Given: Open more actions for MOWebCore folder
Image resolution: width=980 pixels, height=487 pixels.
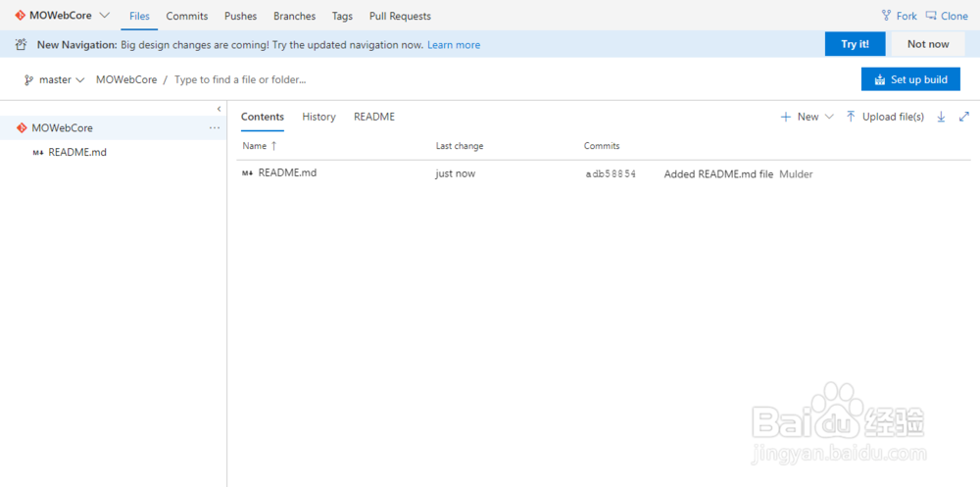Looking at the screenshot, I should (x=215, y=127).
